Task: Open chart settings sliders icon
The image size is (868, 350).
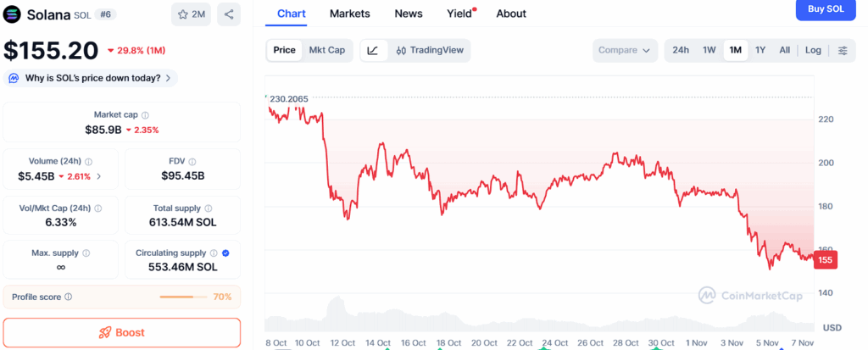Action: [x=843, y=50]
